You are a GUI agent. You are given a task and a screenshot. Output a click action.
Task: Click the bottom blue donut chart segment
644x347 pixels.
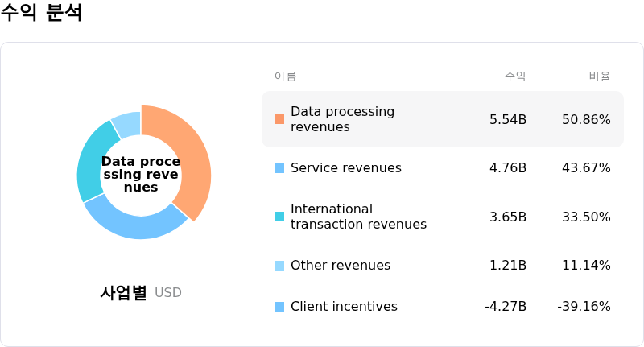135,226
